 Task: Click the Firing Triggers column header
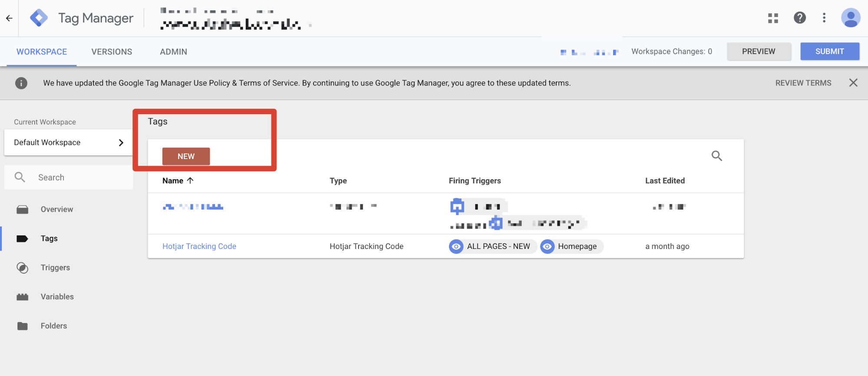coord(475,180)
